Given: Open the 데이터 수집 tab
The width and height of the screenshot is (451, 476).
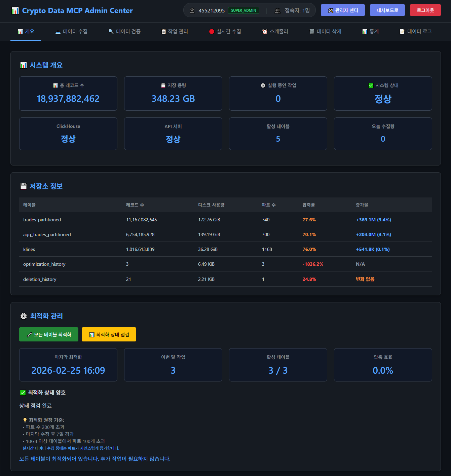Looking at the screenshot, I should (71, 32).
